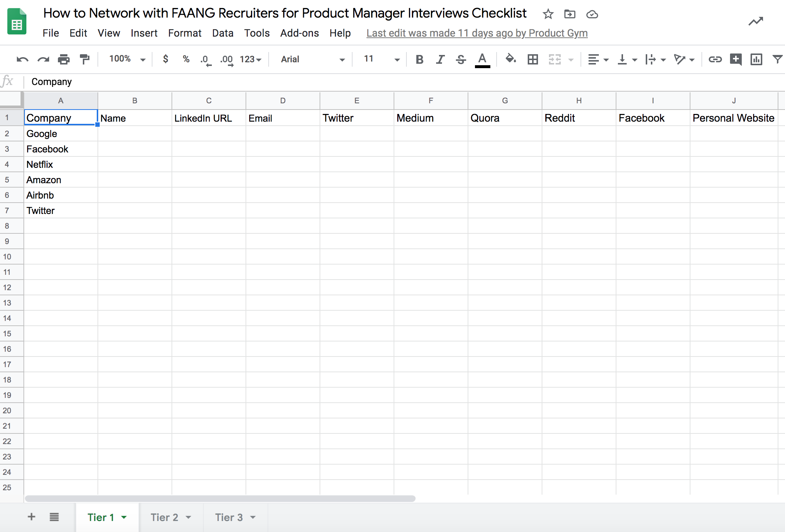
Task: Open Google Sheets home icon
Action: tap(17, 21)
